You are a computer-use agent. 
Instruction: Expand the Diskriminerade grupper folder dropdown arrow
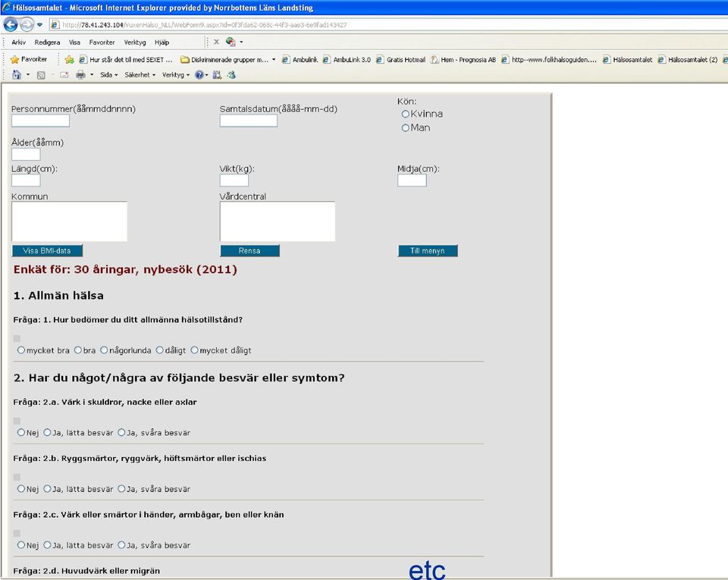pos(274,59)
